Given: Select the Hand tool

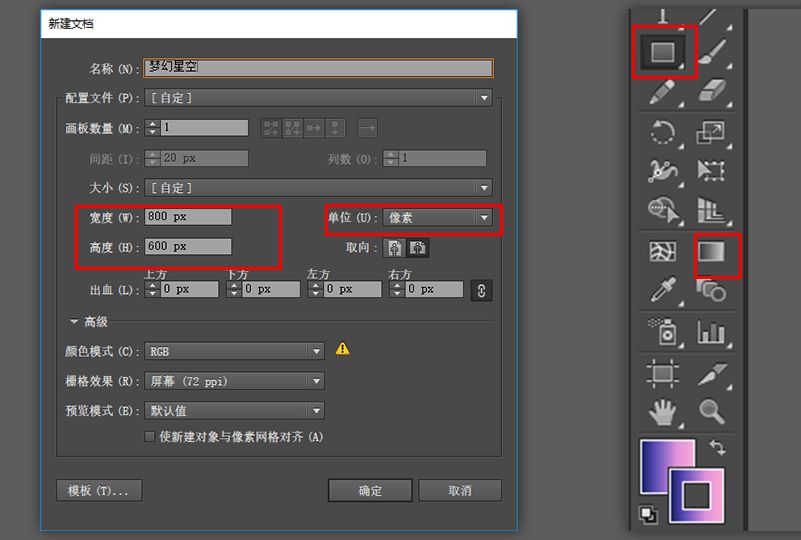Looking at the screenshot, I should tap(663, 412).
